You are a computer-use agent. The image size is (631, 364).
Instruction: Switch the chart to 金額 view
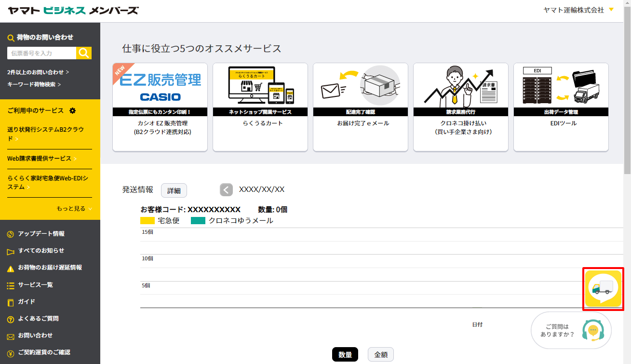[380, 354]
